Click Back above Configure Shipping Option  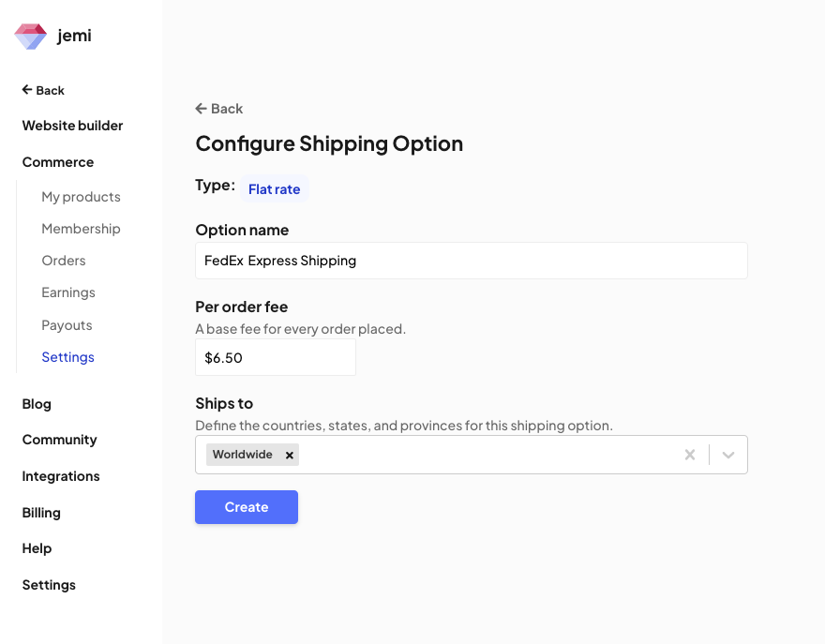coord(218,109)
